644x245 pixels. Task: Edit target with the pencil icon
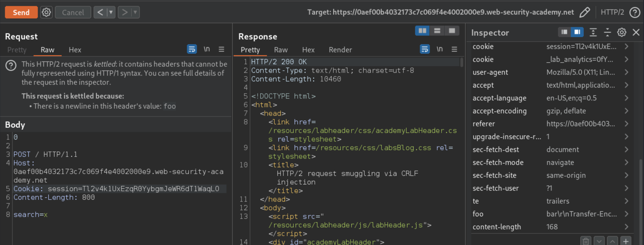coord(585,12)
